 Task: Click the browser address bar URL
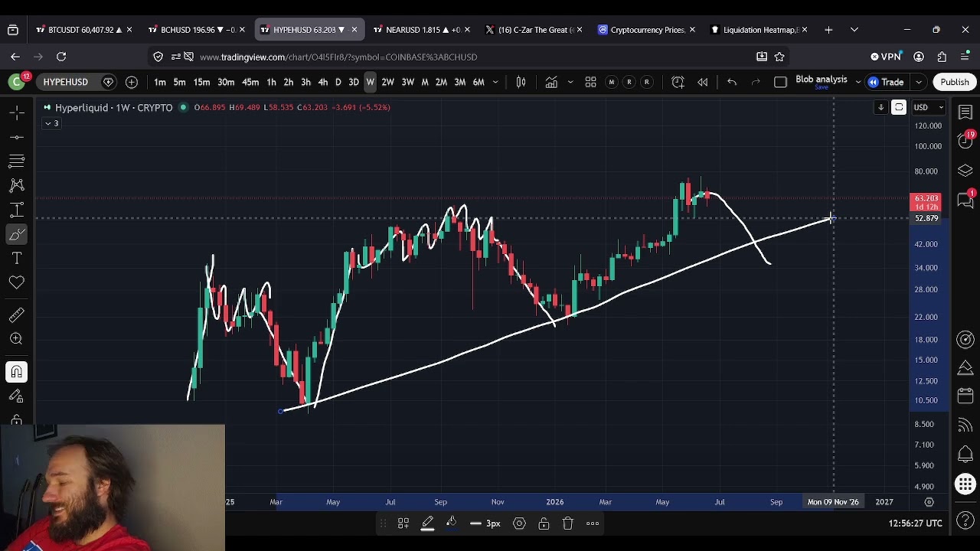pos(338,57)
